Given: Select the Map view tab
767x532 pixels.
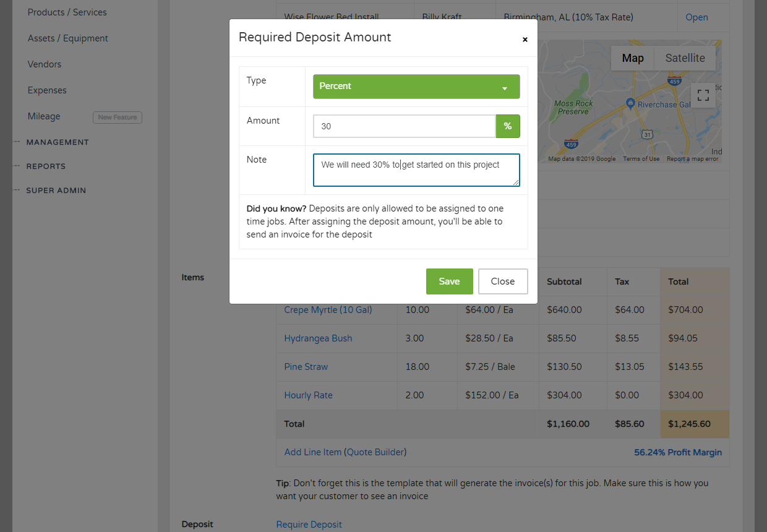Looking at the screenshot, I should coord(632,58).
